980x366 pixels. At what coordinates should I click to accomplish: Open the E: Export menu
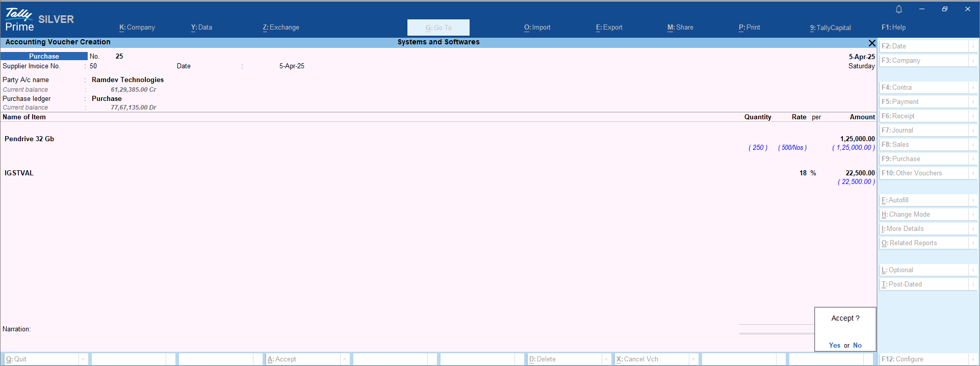coord(609,28)
